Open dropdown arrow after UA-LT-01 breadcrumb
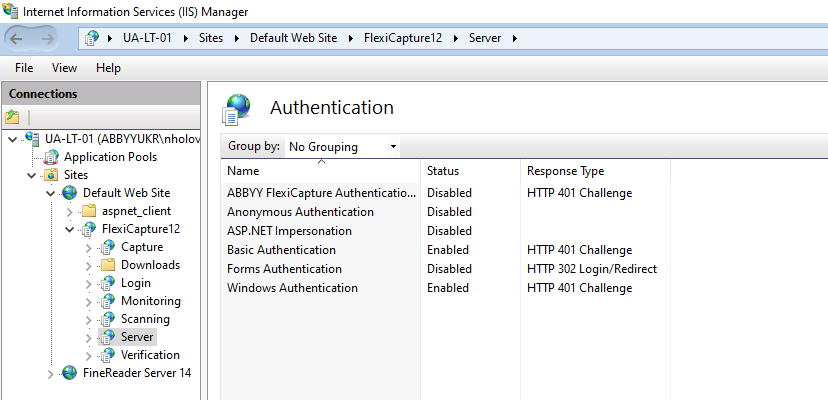 coord(185,38)
